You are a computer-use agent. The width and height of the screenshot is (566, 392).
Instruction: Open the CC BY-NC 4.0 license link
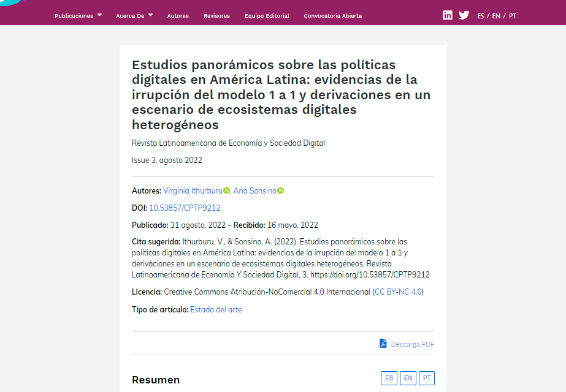click(399, 292)
